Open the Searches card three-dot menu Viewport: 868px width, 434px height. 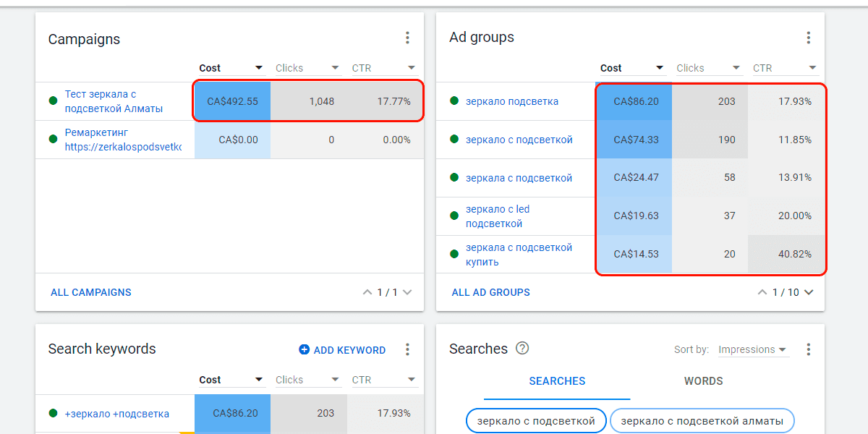click(x=808, y=350)
